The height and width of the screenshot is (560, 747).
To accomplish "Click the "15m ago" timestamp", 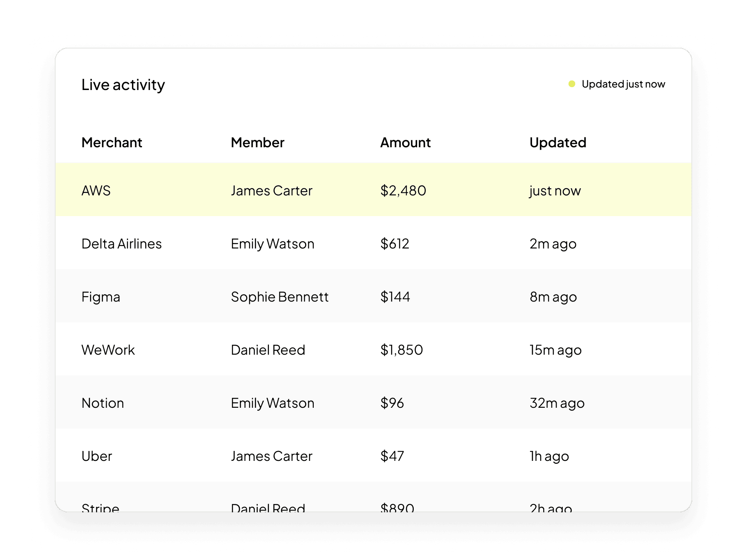I will [x=556, y=351].
